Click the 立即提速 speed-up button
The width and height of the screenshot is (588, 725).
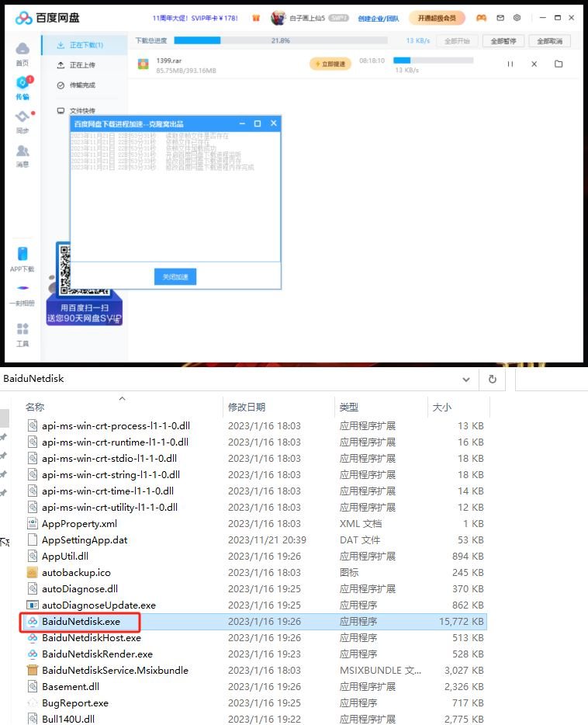330,64
